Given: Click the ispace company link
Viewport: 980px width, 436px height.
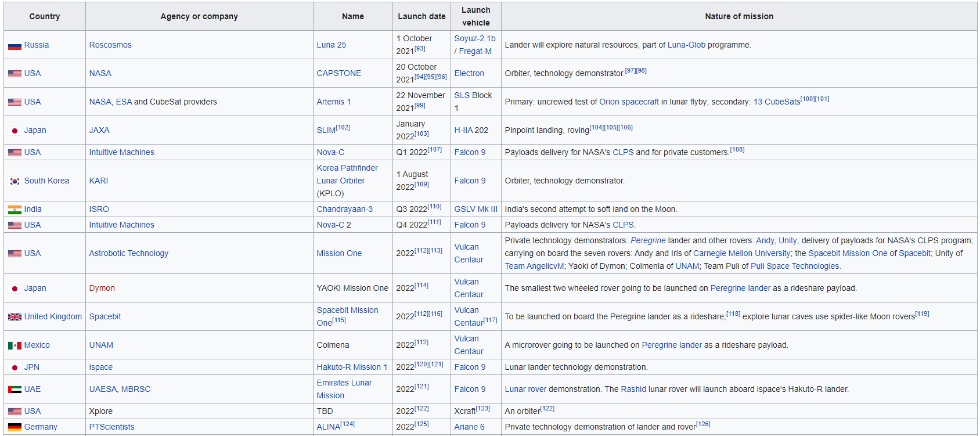Looking at the screenshot, I should [101, 367].
